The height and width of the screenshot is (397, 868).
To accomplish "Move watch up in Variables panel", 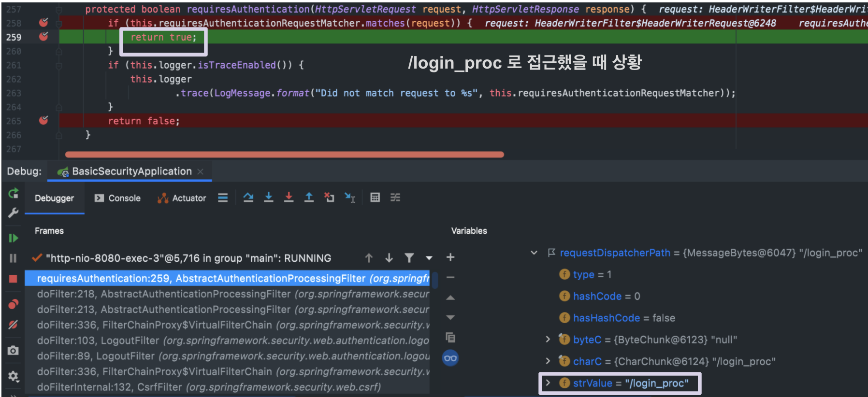I will [x=450, y=298].
